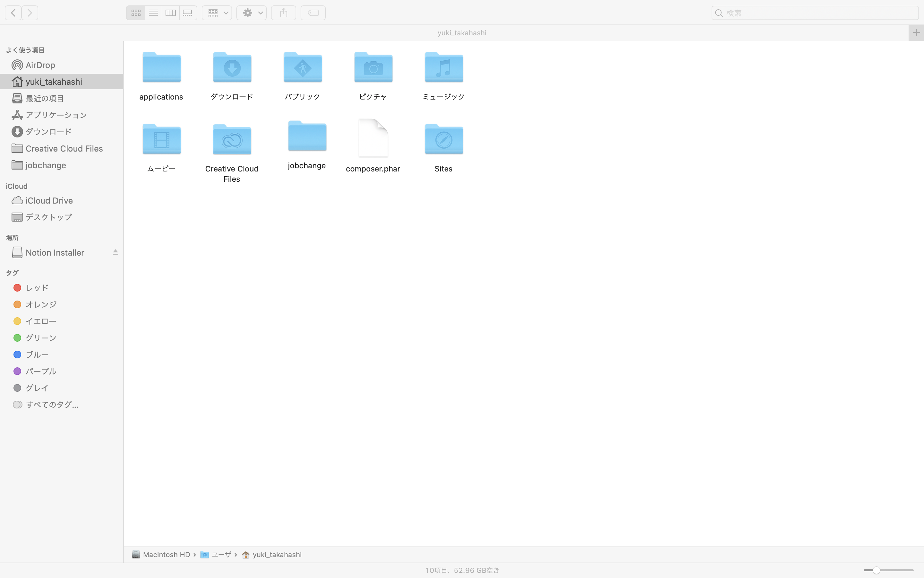Select the Creative Cloud Files folder icon in the main pane
This screenshot has width=924, height=578.
[232, 139]
